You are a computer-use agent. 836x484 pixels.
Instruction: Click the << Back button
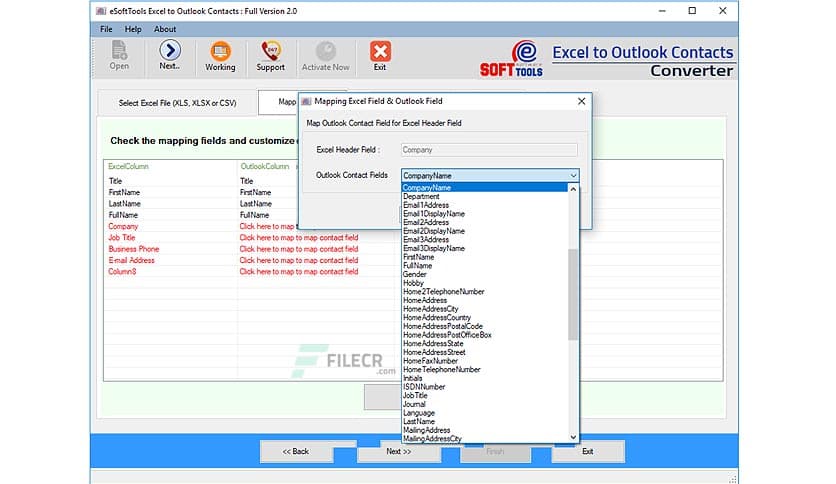(x=296, y=451)
